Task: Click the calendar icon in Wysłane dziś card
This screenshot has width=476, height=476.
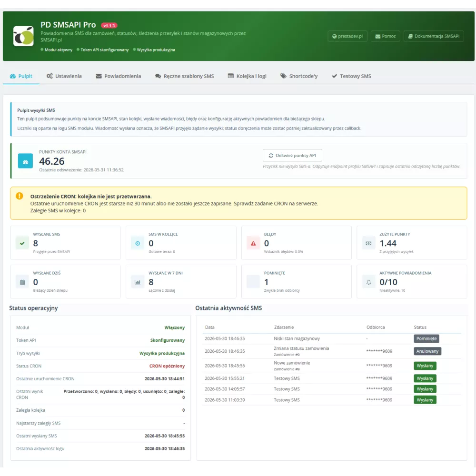Action: pos(22,282)
